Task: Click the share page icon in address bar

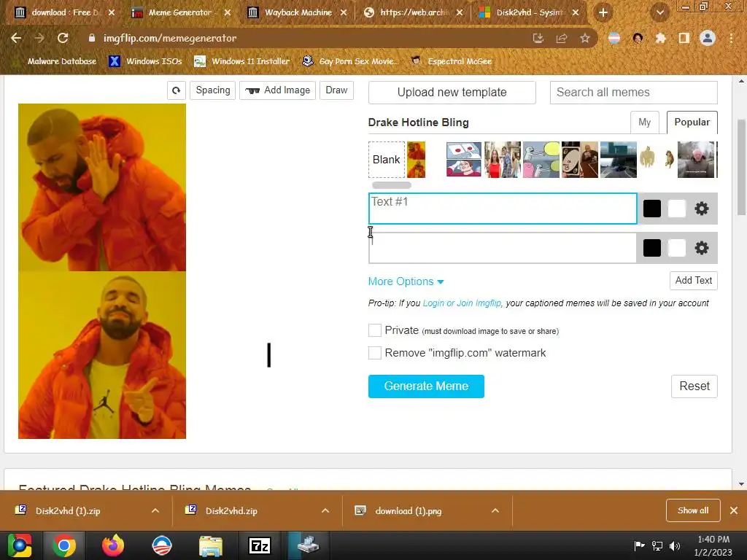Action: (x=562, y=38)
